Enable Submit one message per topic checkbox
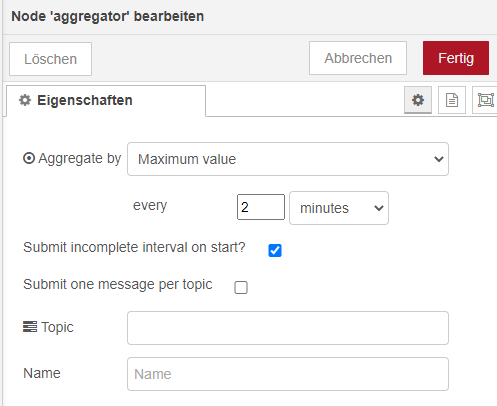Image resolution: width=497 pixels, height=406 pixels. (241, 287)
